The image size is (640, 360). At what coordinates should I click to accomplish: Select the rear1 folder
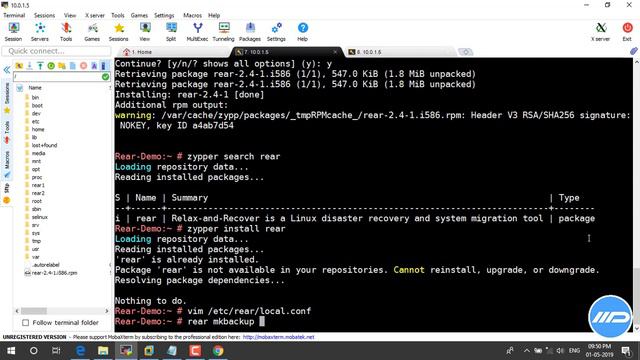38,185
